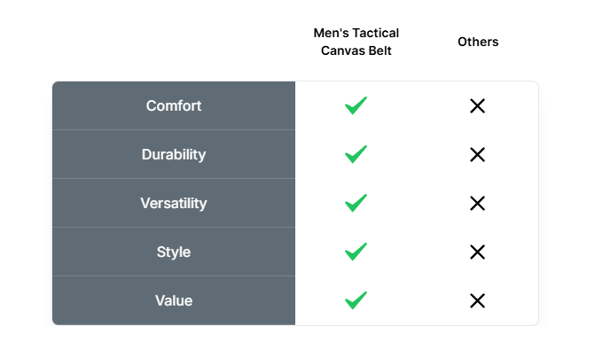Click the green checkmark in Style row
Screen dimensions: 603x364
click(x=356, y=252)
